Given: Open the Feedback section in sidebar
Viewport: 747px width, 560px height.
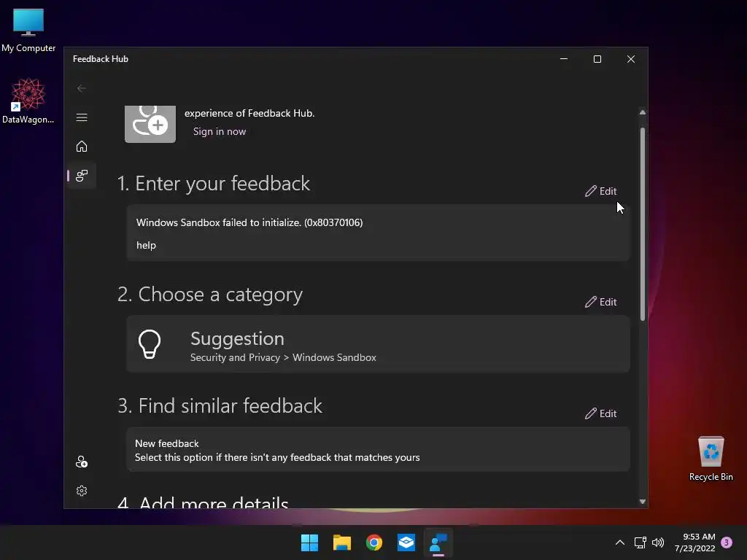Looking at the screenshot, I should click(82, 175).
